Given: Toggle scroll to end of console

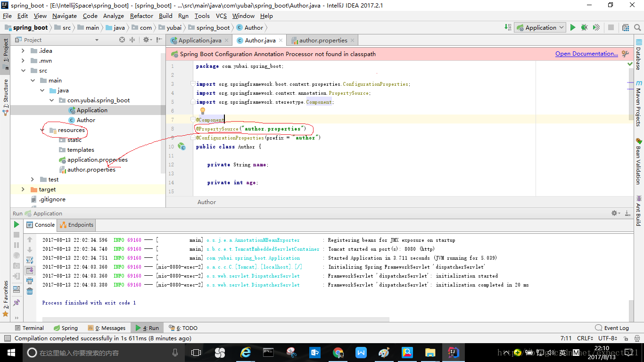Looking at the screenshot, I should click(30, 270).
